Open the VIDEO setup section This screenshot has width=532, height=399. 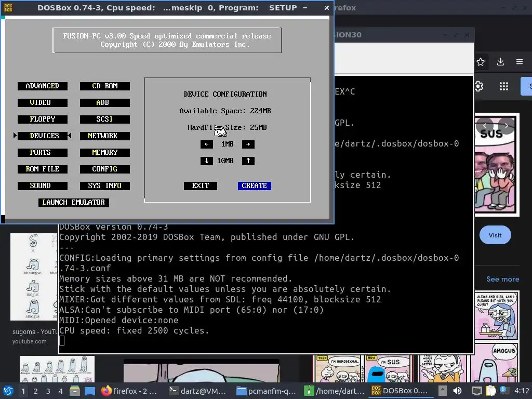pyautogui.click(x=43, y=102)
